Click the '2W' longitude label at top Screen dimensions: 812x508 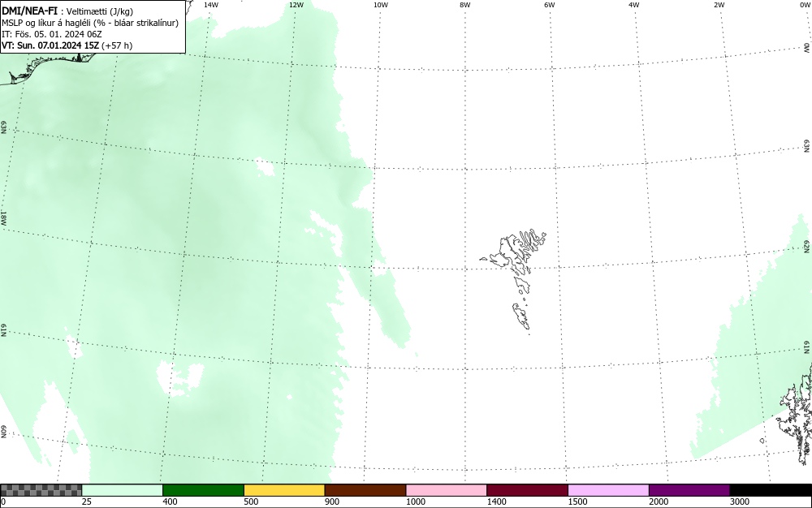719,5
